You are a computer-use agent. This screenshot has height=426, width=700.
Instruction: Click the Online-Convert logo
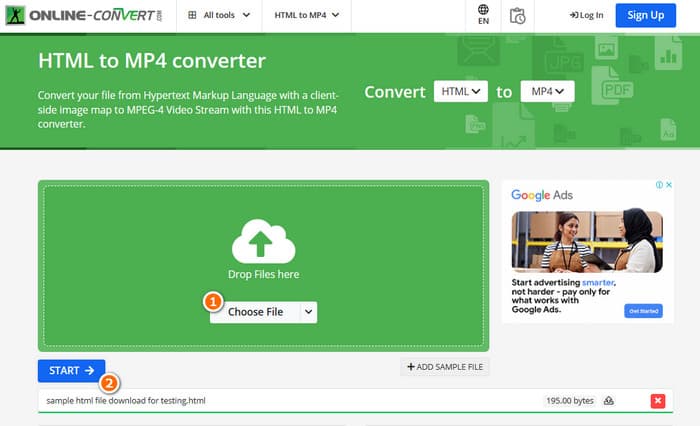coord(84,16)
